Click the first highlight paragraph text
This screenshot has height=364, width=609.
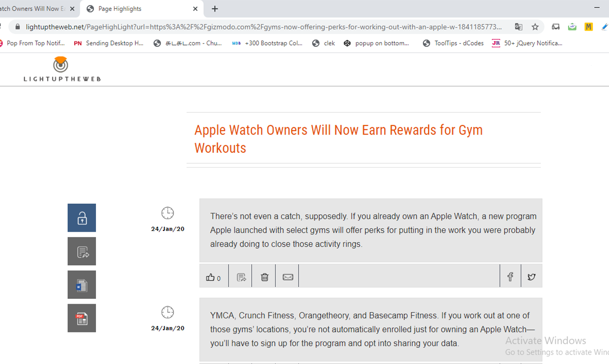[x=373, y=230]
